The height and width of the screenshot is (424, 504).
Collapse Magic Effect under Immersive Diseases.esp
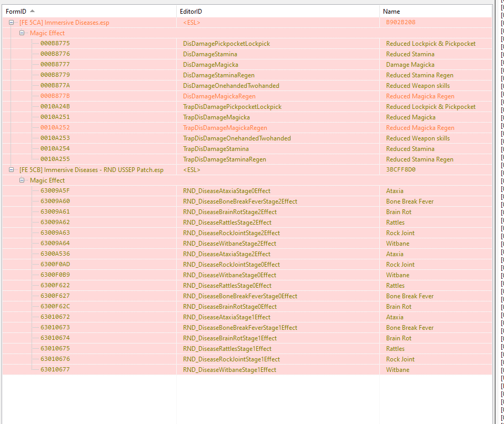tap(22, 33)
